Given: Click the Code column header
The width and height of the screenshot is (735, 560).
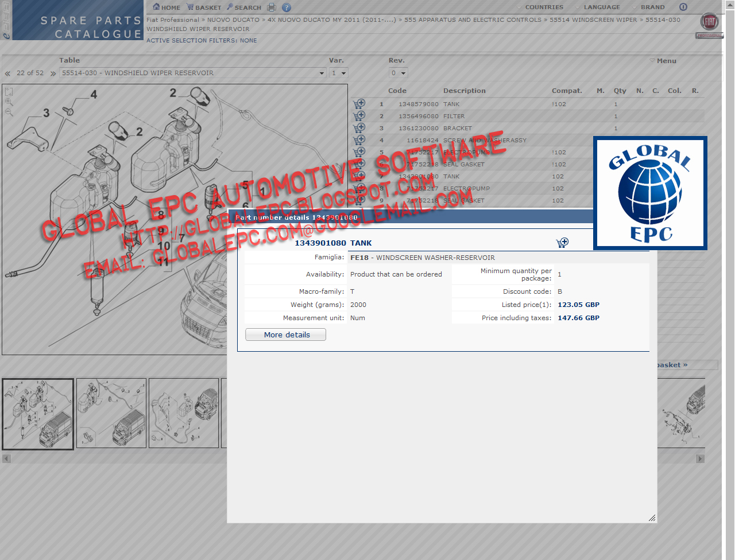Looking at the screenshot, I should pos(397,91).
